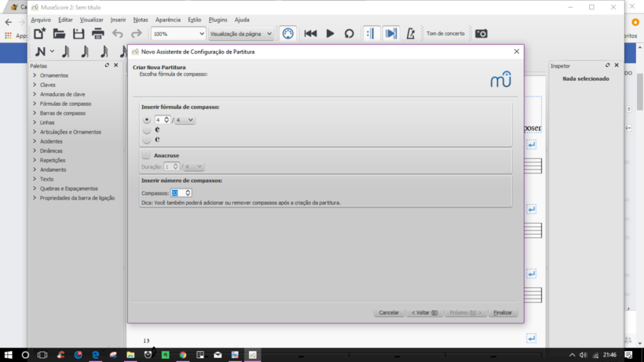Screen dimensions: 644x362
Task: Select the 4/4 numeric time signature radio button
Action: click(x=147, y=119)
